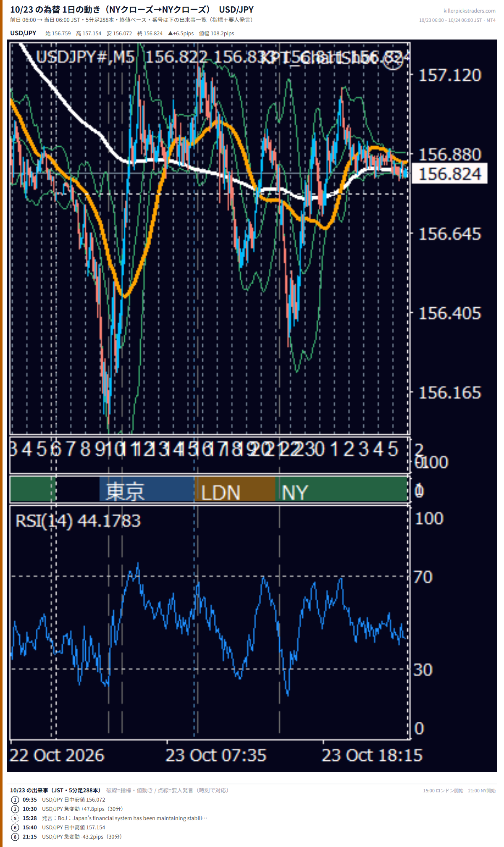The image size is (504, 847).
Task: Click the 値幅 108.2pips range value
Action: pos(217,34)
